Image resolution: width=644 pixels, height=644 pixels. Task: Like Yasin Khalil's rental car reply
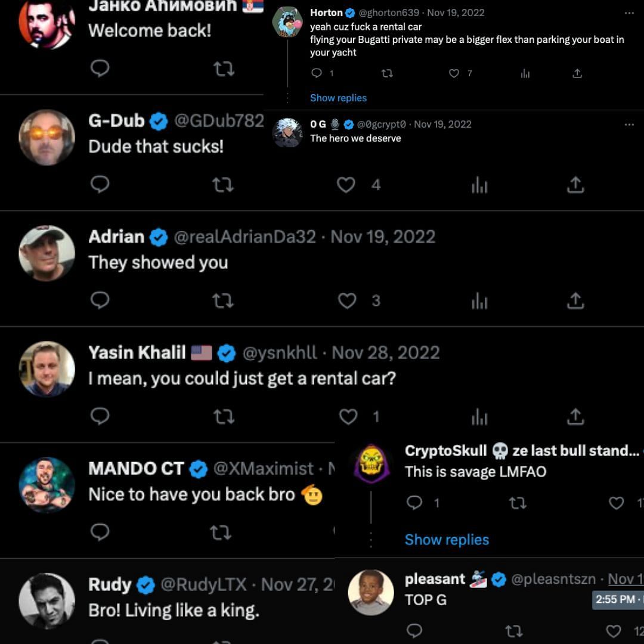click(348, 416)
